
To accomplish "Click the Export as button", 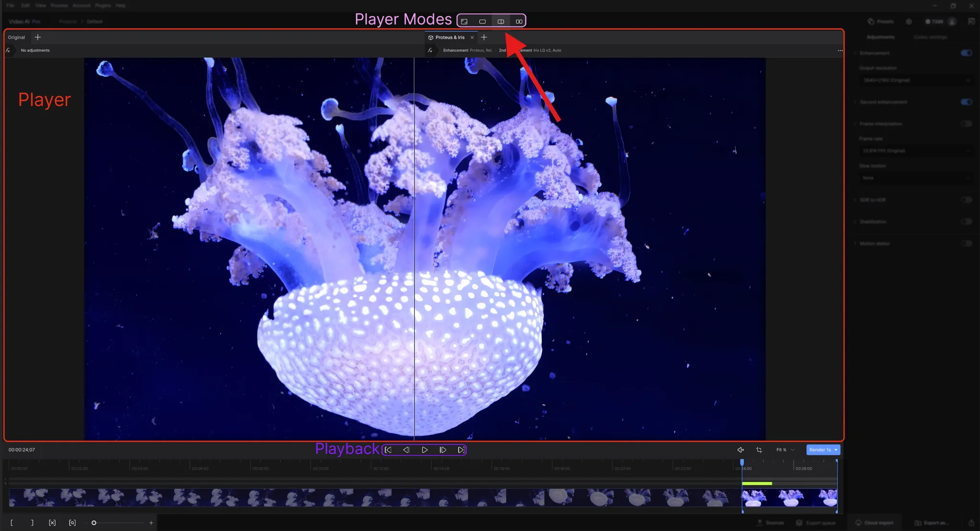I will click(x=932, y=523).
